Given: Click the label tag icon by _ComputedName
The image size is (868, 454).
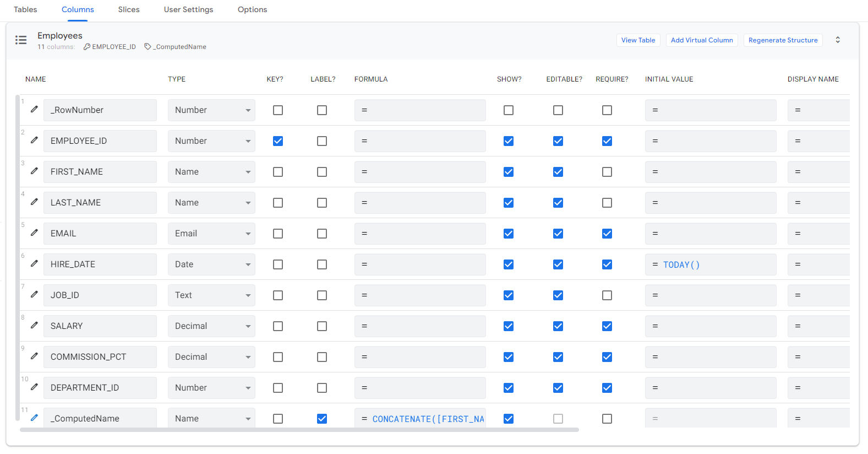Looking at the screenshot, I should (148, 47).
